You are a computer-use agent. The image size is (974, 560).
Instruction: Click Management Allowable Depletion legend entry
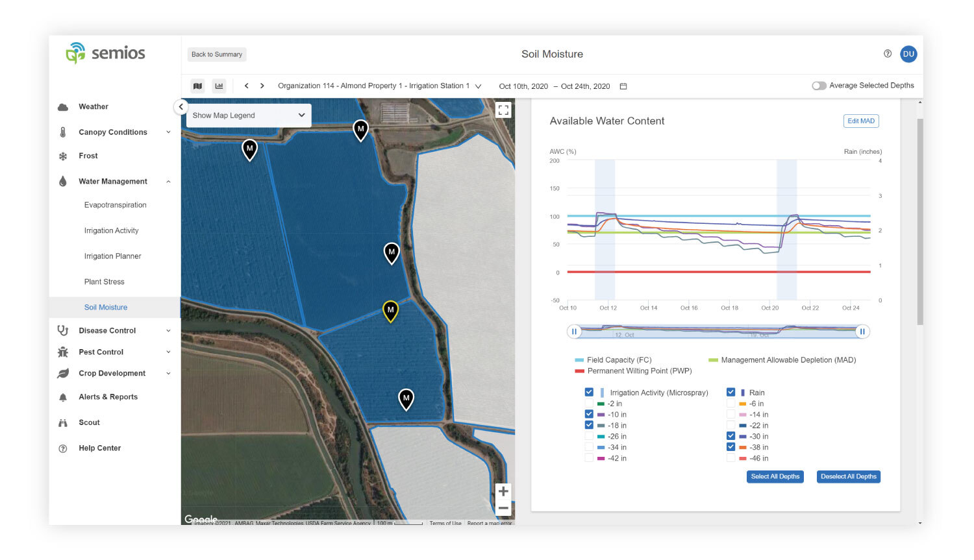pos(782,360)
